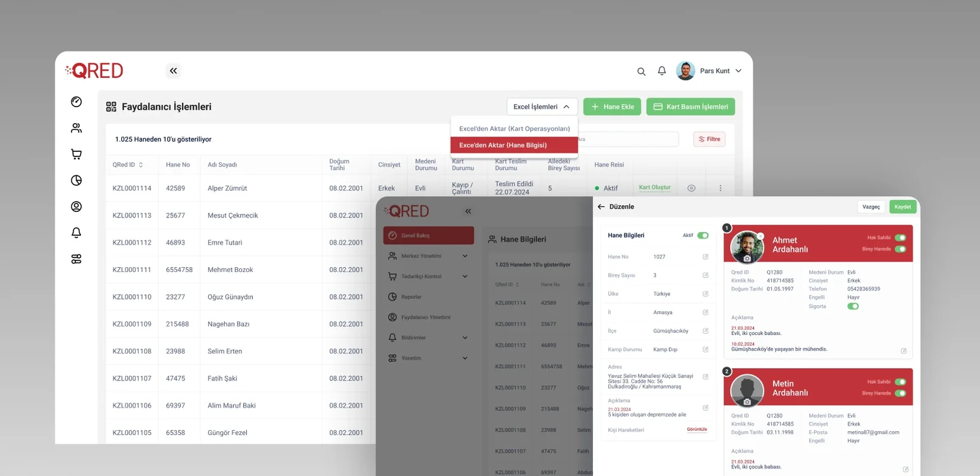The image size is (980, 476).
Task: Save changes with Kaydet
Action: pos(902,207)
